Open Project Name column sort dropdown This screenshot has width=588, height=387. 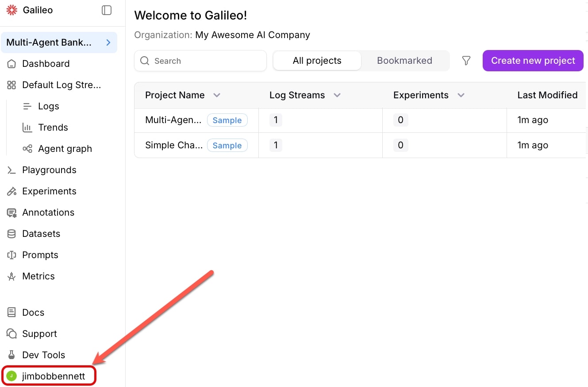click(217, 95)
